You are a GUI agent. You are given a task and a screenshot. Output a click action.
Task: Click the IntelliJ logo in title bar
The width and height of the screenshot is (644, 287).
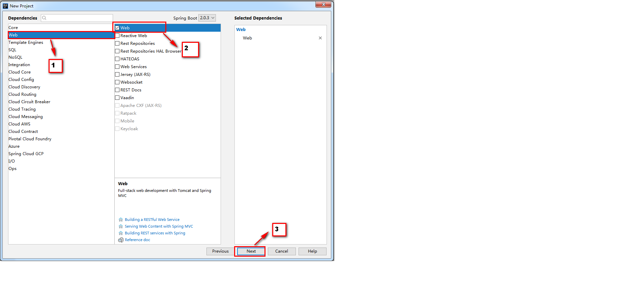pyautogui.click(x=5, y=6)
